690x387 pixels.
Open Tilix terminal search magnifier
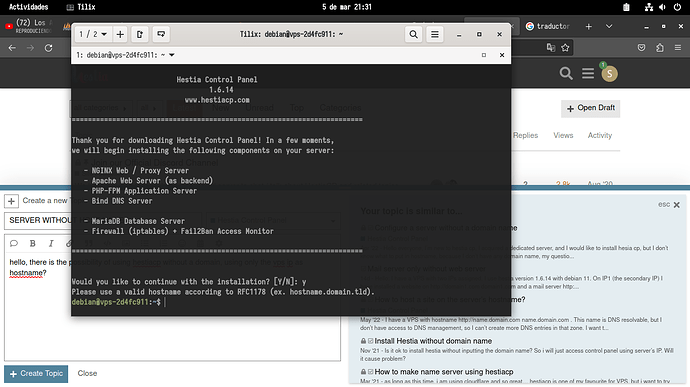(414, 34)
